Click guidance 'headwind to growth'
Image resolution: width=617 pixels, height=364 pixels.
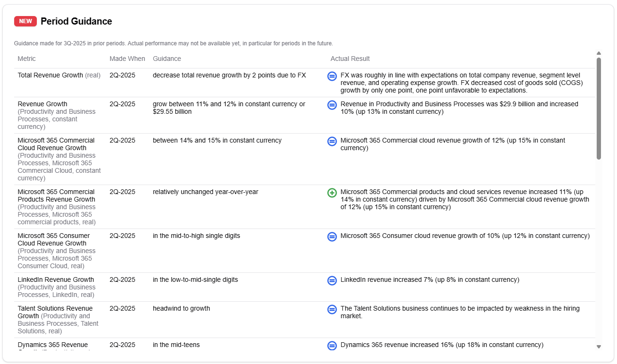pyautogui.click(x=181, y=308)
